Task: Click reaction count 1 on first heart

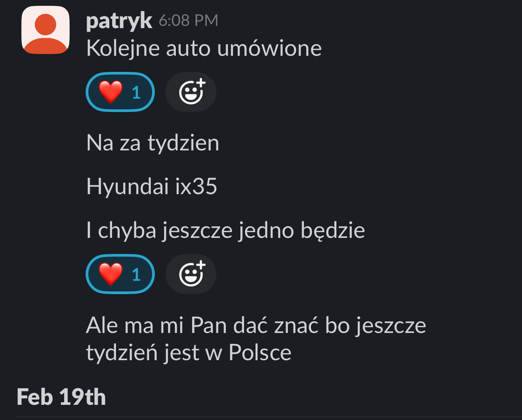Action: (x=136, y=92)
